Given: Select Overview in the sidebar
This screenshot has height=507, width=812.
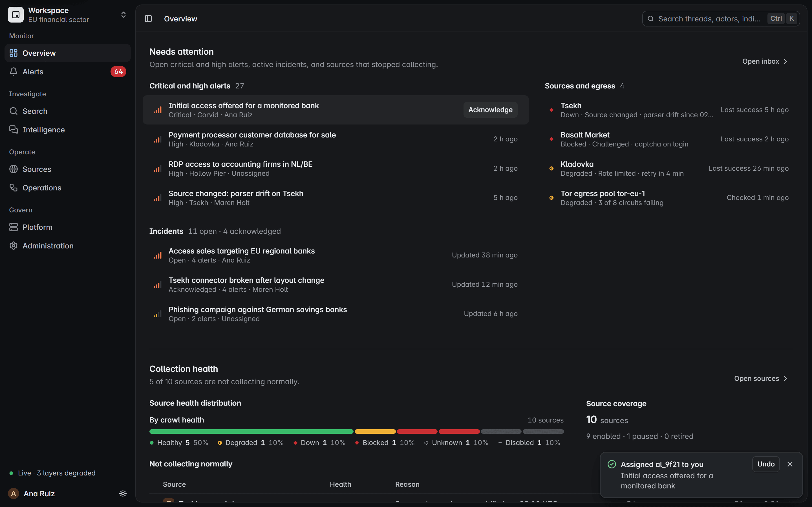Looking at the screenshot, I should [67, 53].
